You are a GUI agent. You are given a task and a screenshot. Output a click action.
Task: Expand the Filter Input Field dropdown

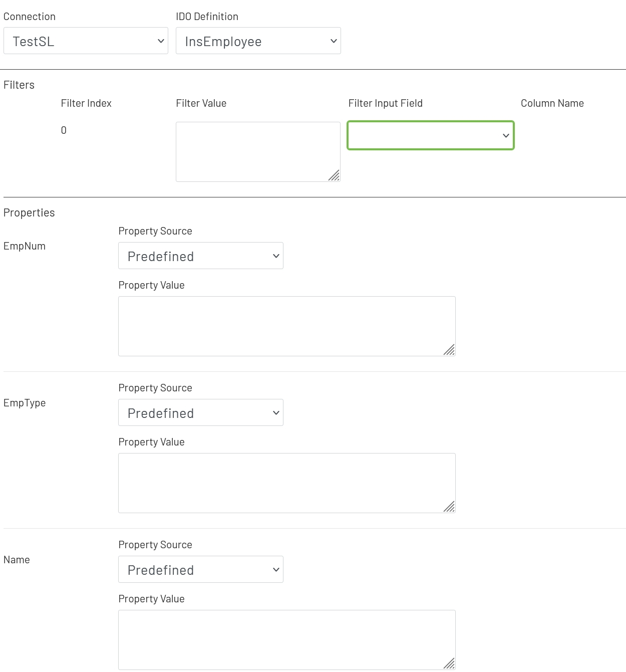pos(430,135)
